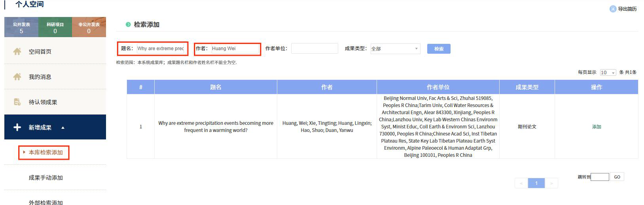Viewport: 644px width, 205px height.
Task: Click the 作者单位 input field
Action: click(x=314, y=49)
